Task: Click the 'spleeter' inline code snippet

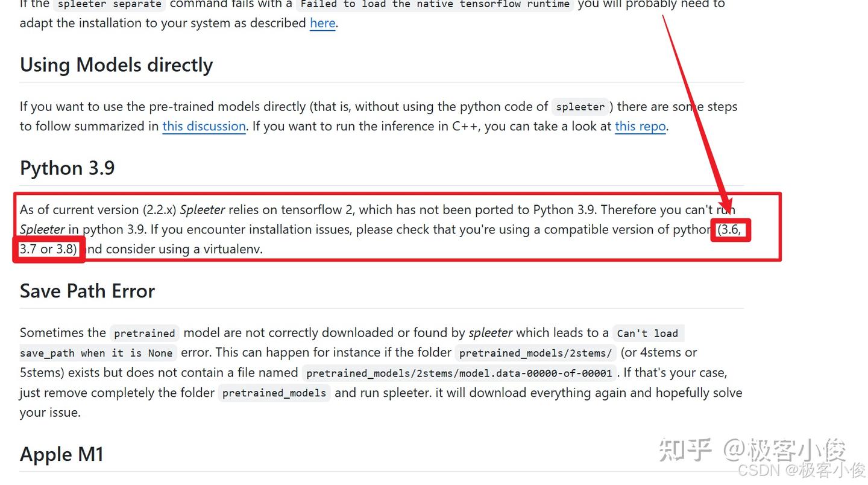Action: coord(580,107)
